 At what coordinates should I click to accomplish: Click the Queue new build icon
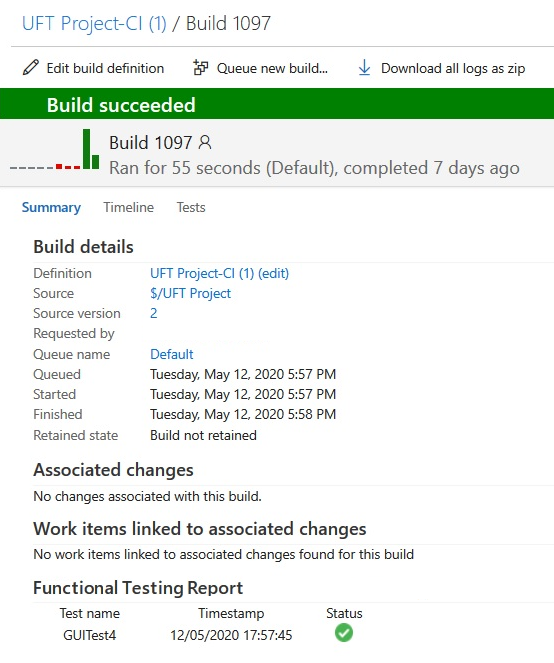tap(201, 68)
